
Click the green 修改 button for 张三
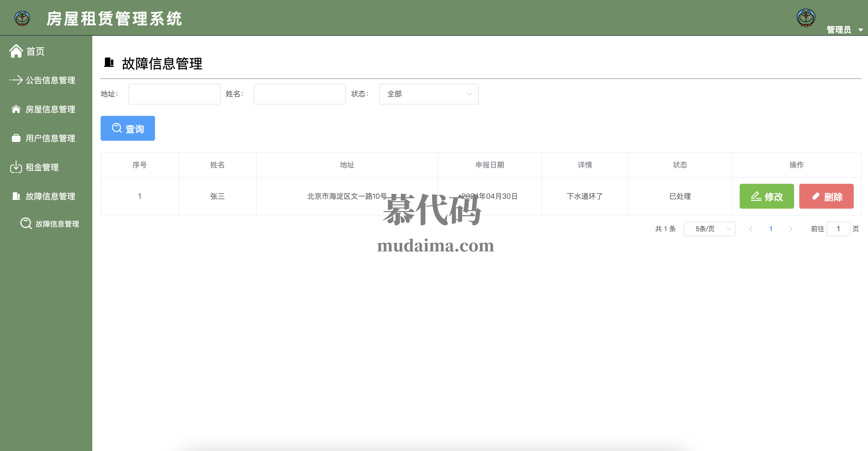pos(766,196)
